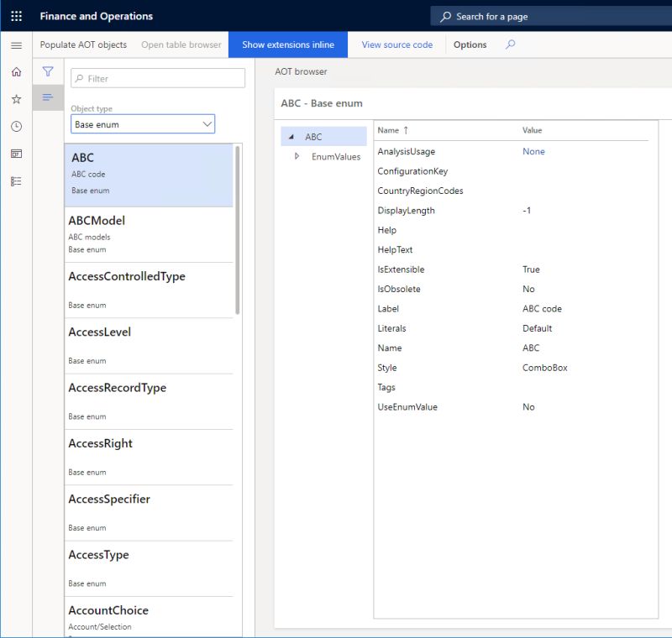Select ABC base enum list item

tap(149, 175)
